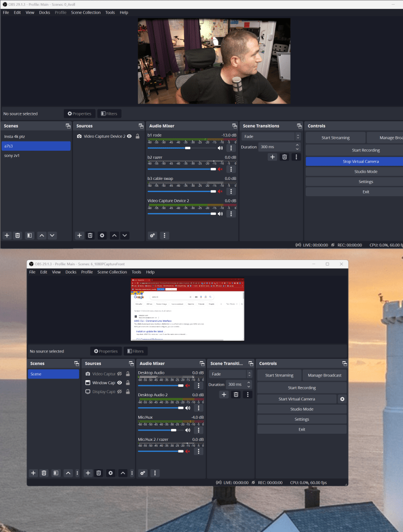This screenshot has height=532, width=403.
Task: Mute Video Capture Device 2 audio channel
Action: coord(220,214)
